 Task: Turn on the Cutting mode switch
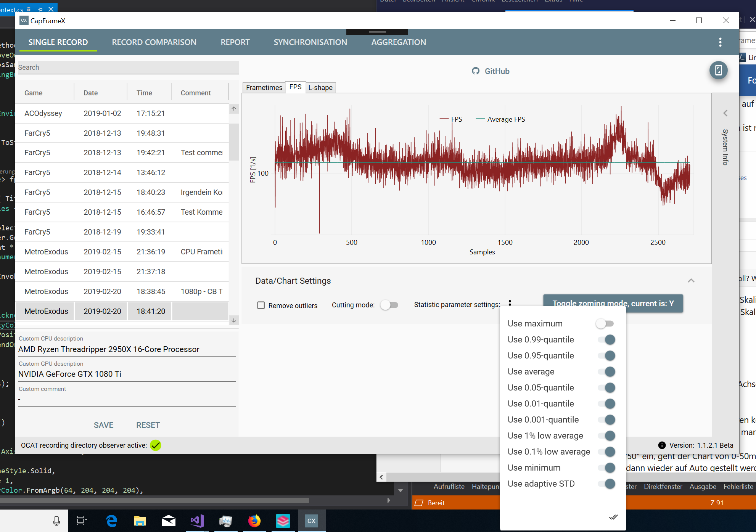389,305
